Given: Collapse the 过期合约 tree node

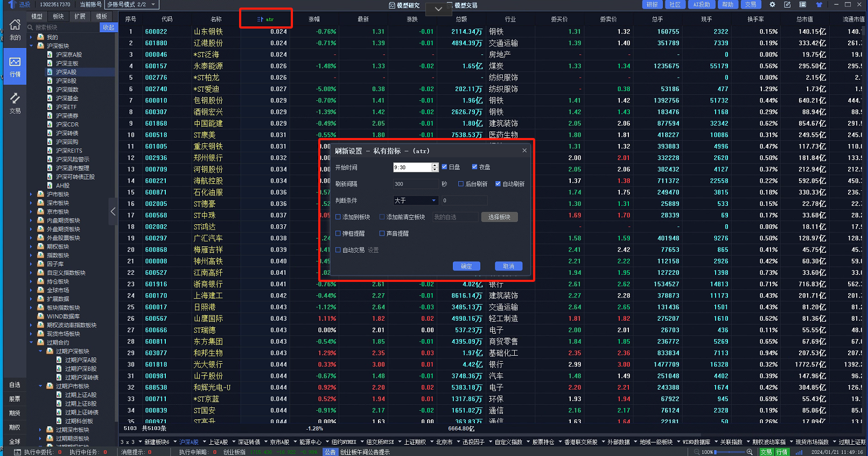Looking at the screenshot, I should tap(31, 343).
